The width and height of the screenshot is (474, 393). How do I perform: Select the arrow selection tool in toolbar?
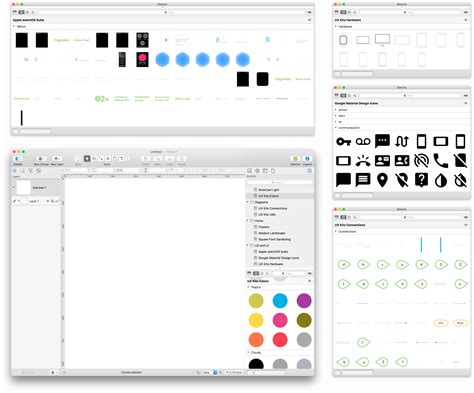[x=87, y=159]
